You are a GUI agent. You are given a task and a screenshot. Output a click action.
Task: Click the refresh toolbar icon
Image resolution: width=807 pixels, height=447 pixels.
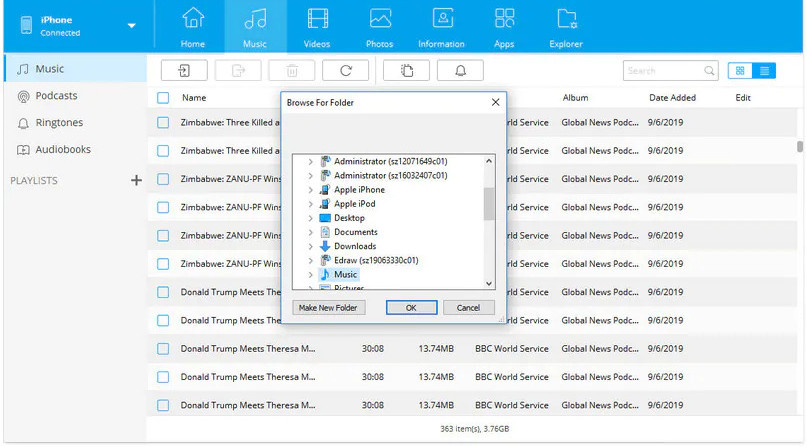pos(346,70)
